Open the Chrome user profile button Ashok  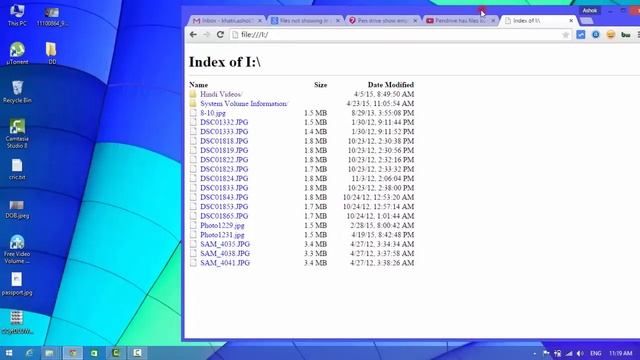(589, 11)
